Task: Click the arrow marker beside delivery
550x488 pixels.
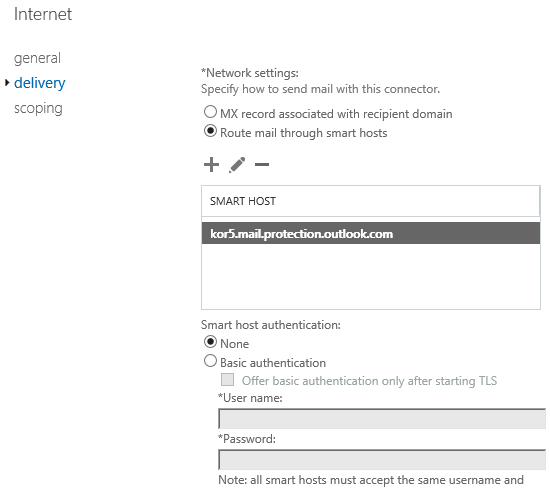Action: pyautogui.click(x=7, y=83)
